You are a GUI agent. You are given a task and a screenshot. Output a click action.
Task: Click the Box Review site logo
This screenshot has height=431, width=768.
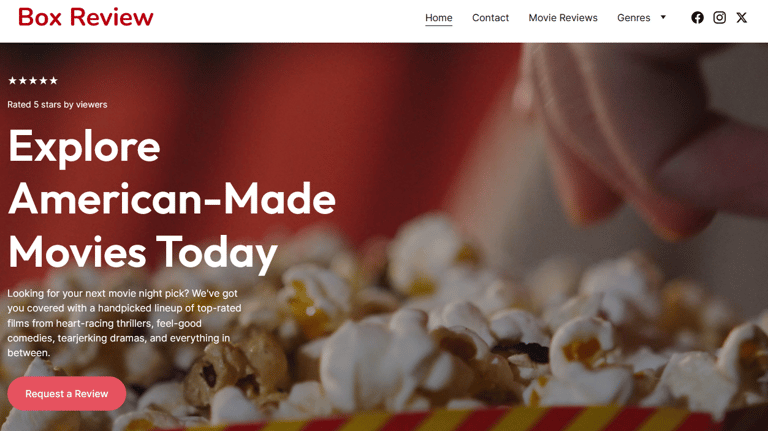(x=86, y=17)
